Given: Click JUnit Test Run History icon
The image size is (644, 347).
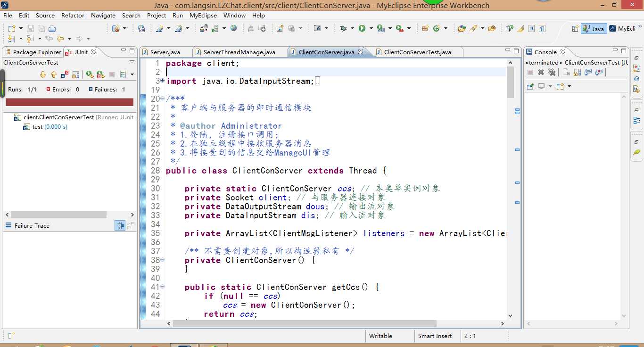Looking at the screenshot, I should click(x=123, y=74).
